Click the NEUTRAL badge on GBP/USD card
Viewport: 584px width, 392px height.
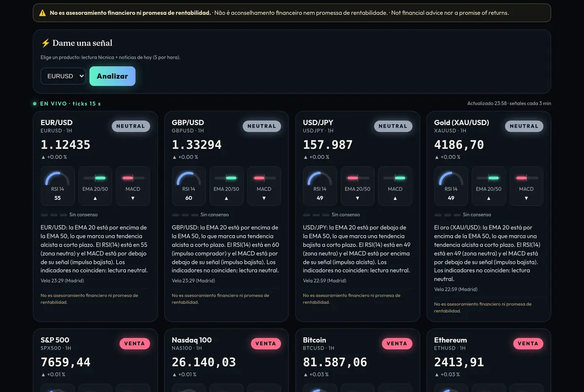pyautogui.click(x=262, y=126)
